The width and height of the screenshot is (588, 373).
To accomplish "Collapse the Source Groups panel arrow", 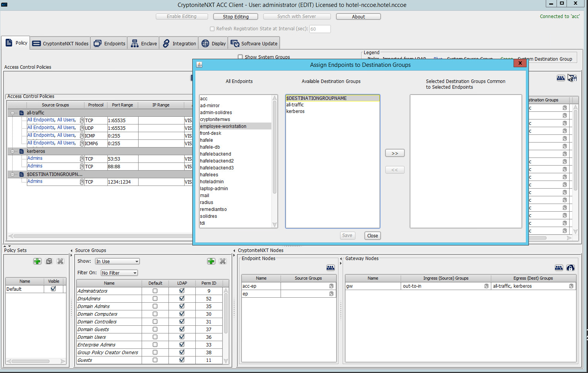I will 71,250.
